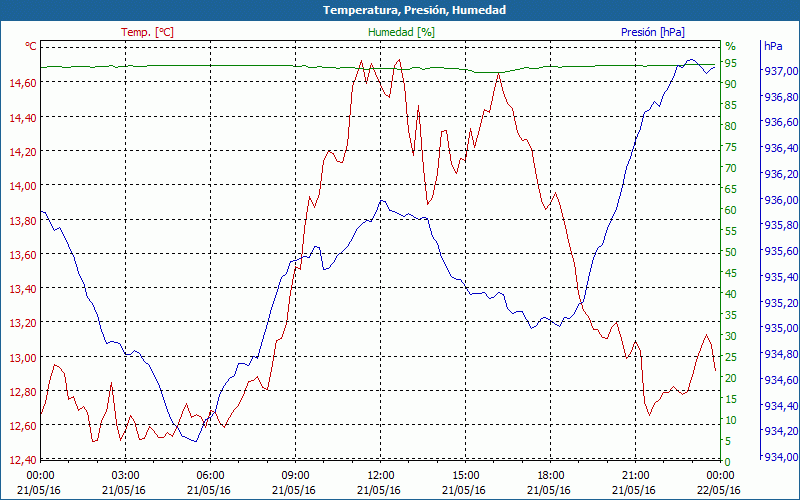The image size is (800, 500).
Task: Click temperature axis value "14,40"
Action: pyautogui.click(x=23, y=118)
